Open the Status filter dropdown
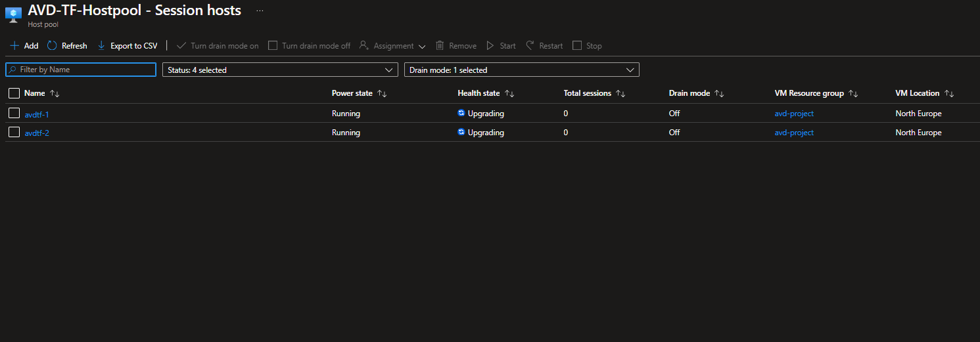The width and height of the screenshot is (980, 342). click(x=280, y=70)
